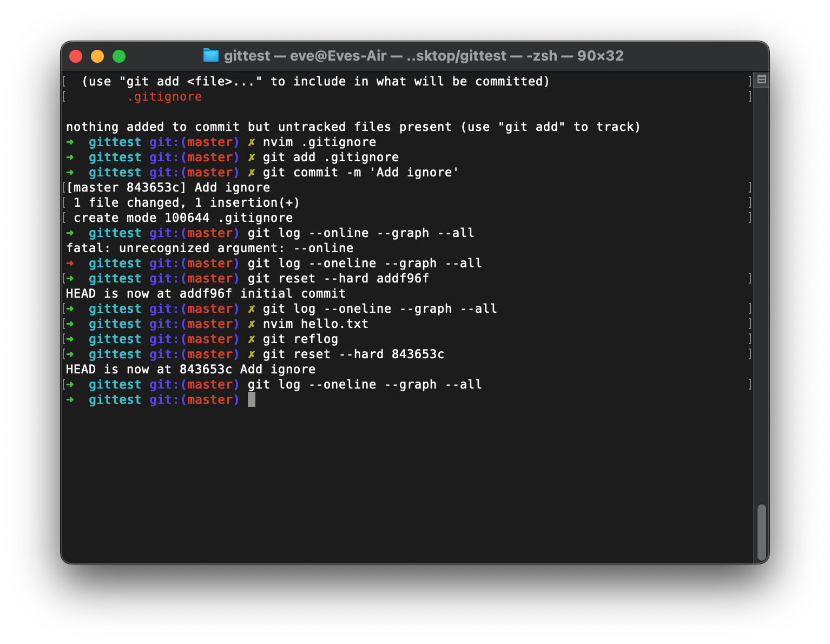Click 'git reset --hard addf96f' command
Image resolution: width=830 pixels, height=644 pixels.
pos(339,279)
